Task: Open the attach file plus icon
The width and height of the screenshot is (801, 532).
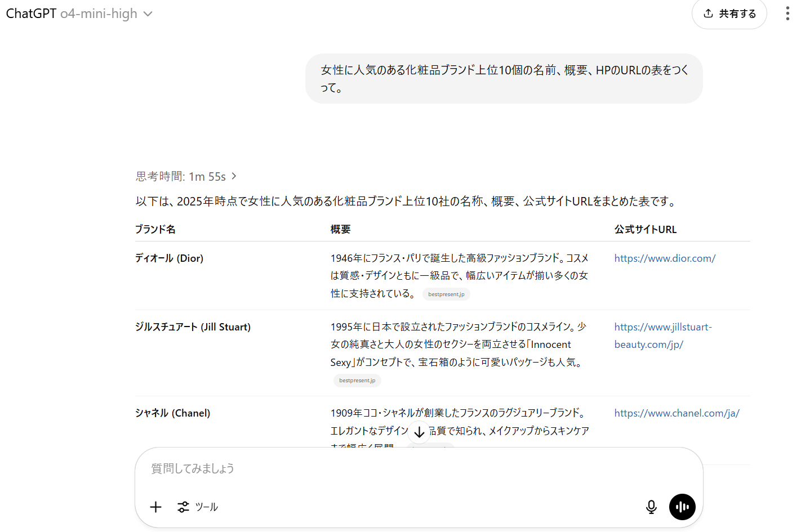Action: (155, 507)
